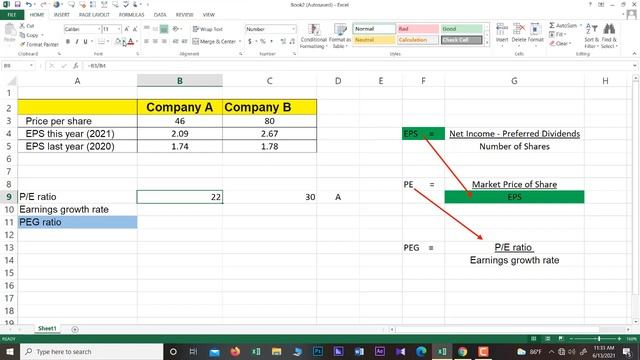The height and width of the screenshot is (360, 640).
Task: Toggle top vertical alignment
Action: 146,29
